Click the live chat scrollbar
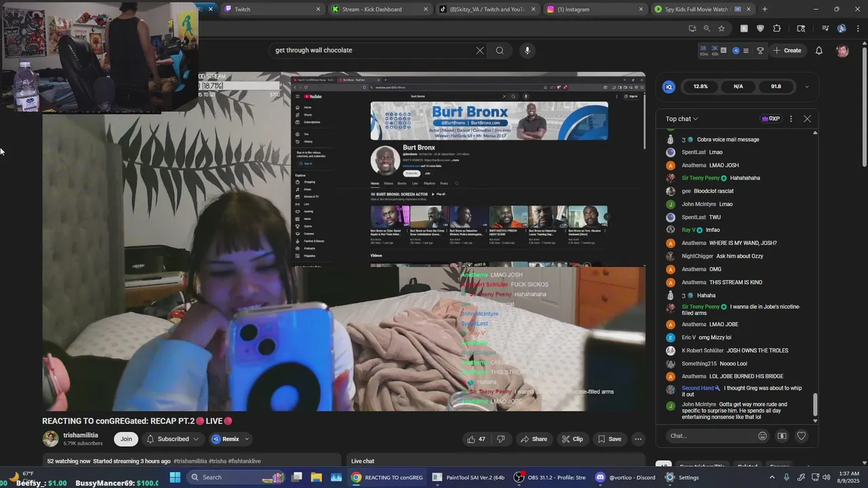This screenshot has width=868, height=488. 815,405
